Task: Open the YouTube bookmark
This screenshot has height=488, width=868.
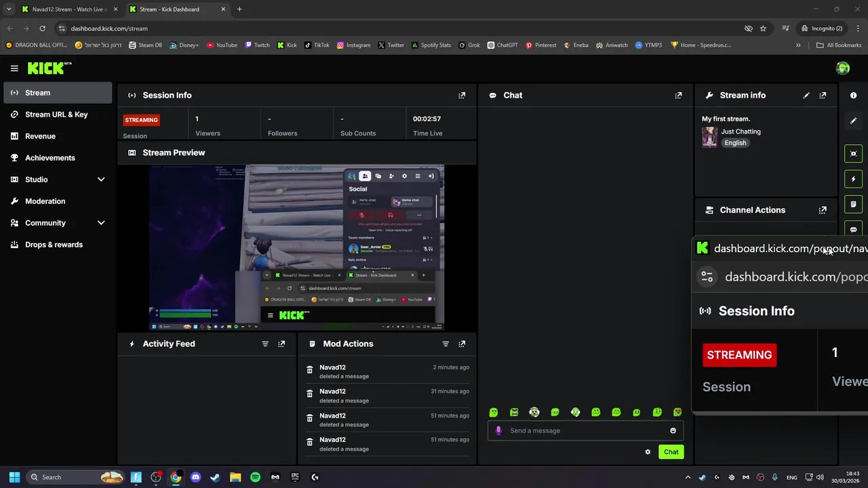Action: [x=222, y=45]
